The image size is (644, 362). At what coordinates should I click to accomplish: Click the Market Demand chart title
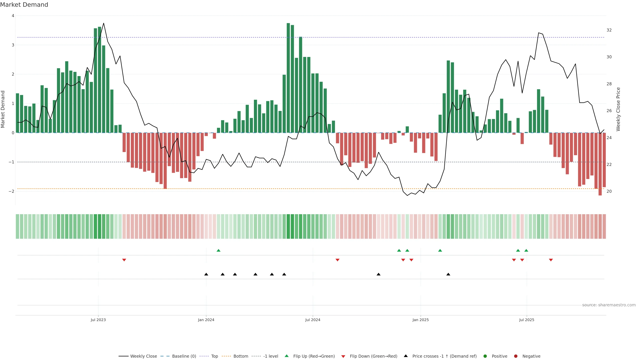[24, 5]
